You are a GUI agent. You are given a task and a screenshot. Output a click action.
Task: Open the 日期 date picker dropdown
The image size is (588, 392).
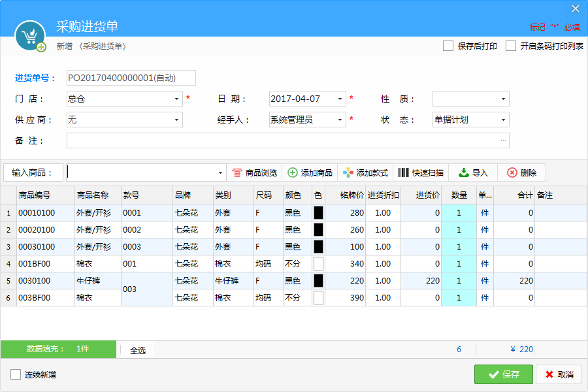coord(340,99)
